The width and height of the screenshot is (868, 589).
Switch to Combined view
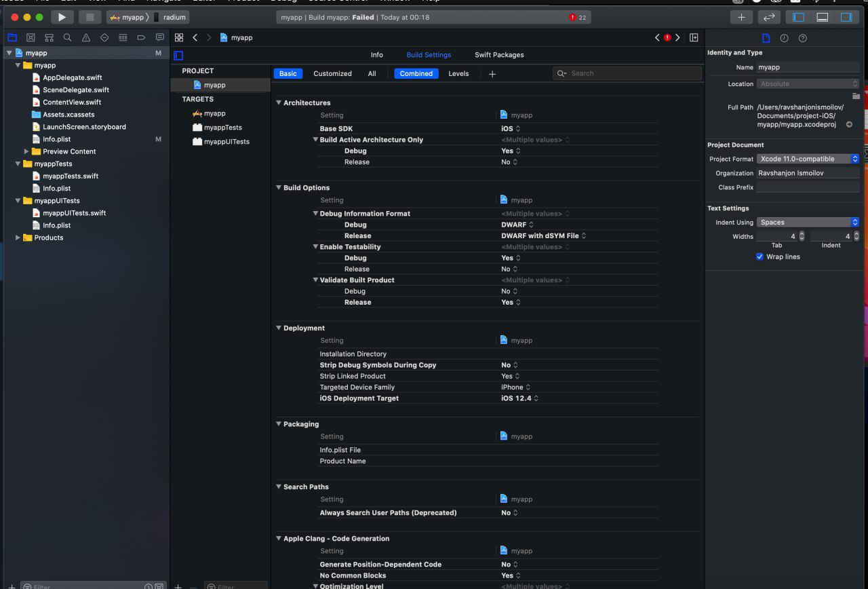click(x=416, y=73)
